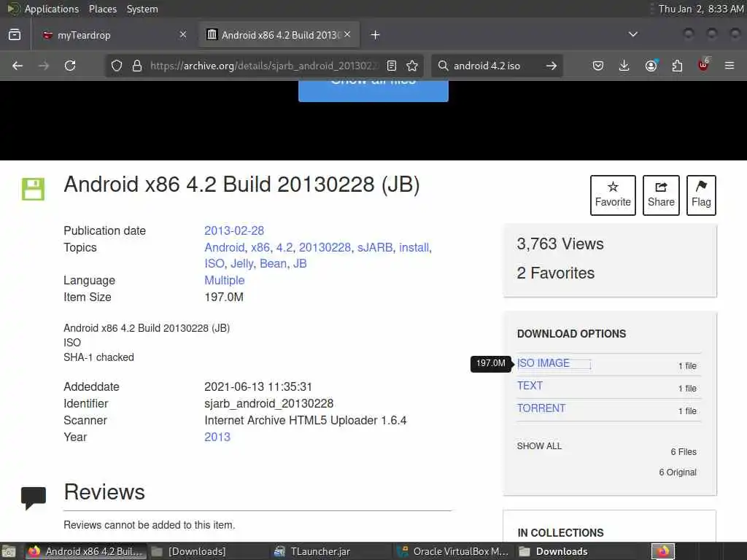Screen dimensions: 747x560
Task: Expand the list all tabs chevron
Action: pos(633,34)
